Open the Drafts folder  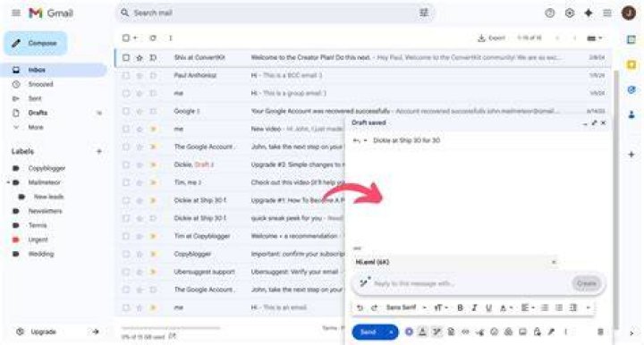point(38,113)
